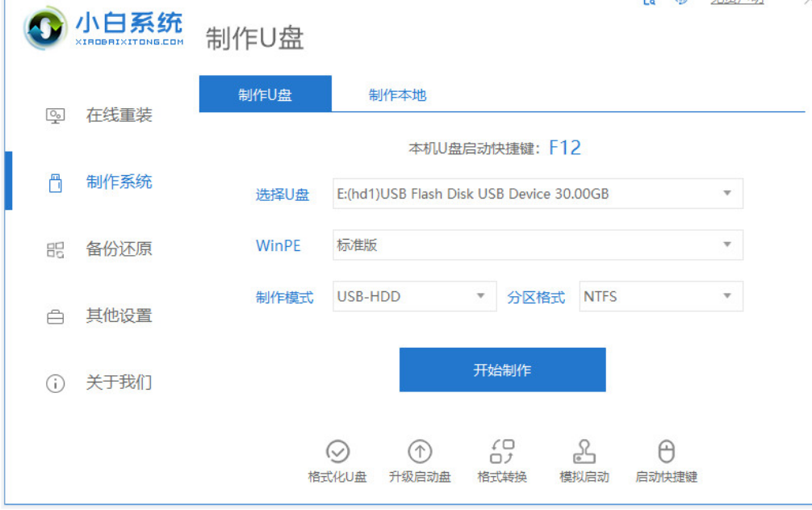The image size is (812, 510).
Task: Click the 启动快捷键 label
Action: [667, 477]
